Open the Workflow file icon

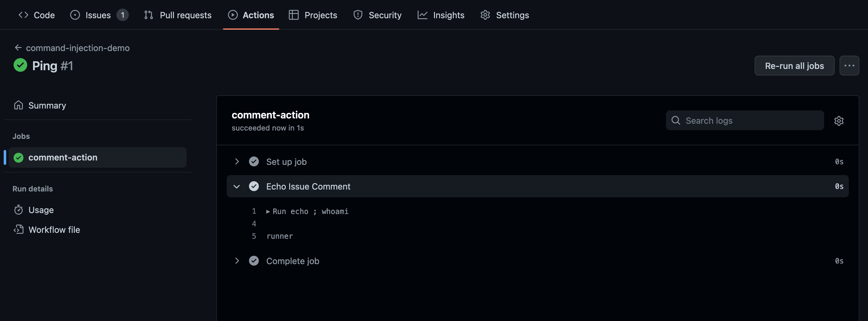[19, 230]
